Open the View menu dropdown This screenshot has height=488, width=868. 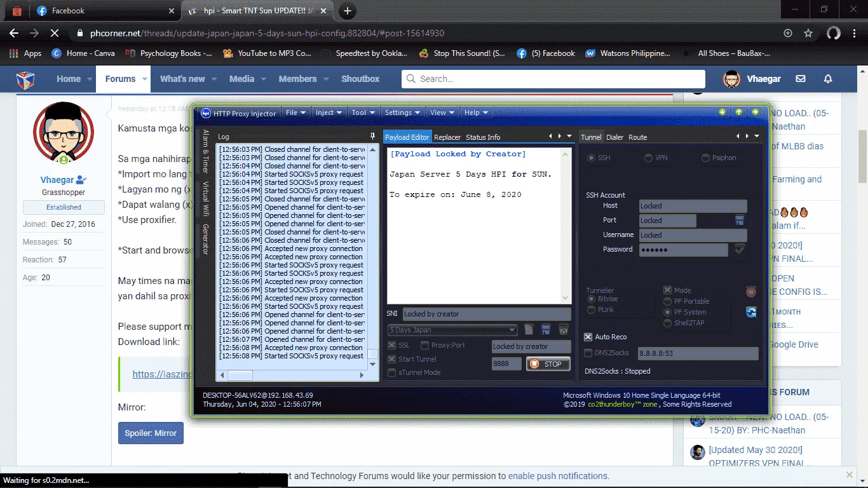442,112
